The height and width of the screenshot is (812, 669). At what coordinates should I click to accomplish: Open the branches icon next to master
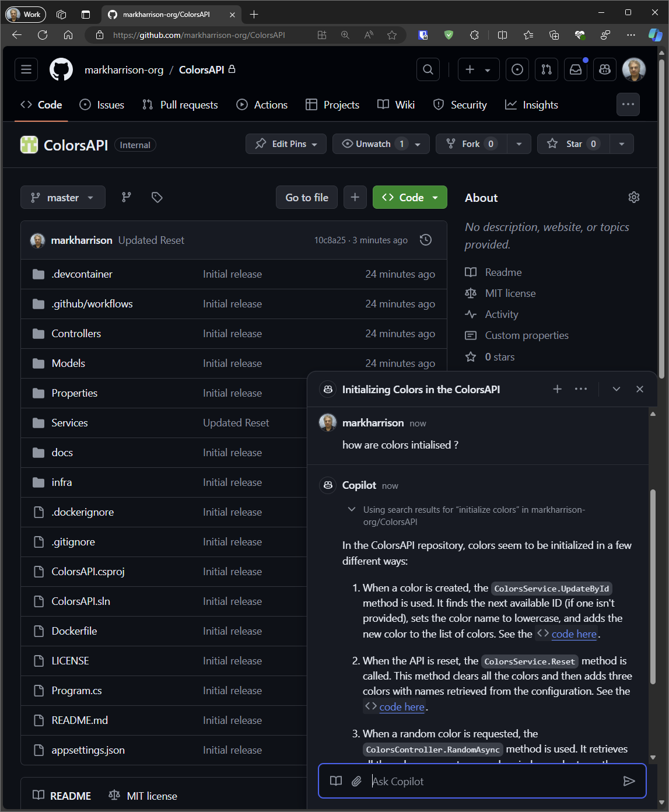click(x=127, y=198)
